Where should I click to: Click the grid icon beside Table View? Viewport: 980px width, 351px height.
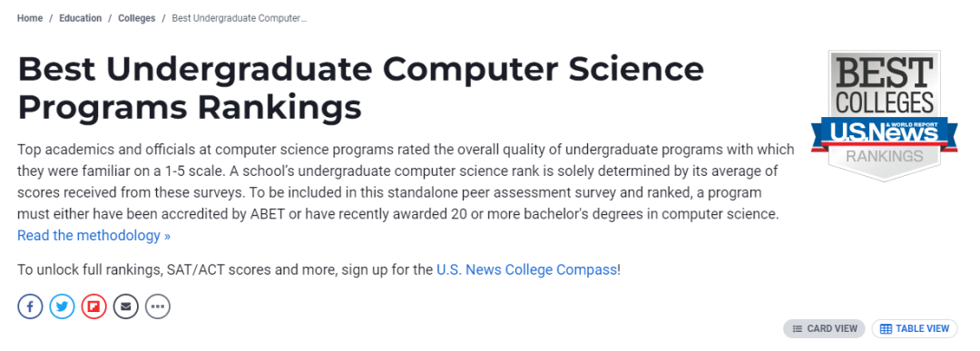(x=886, y=328)
